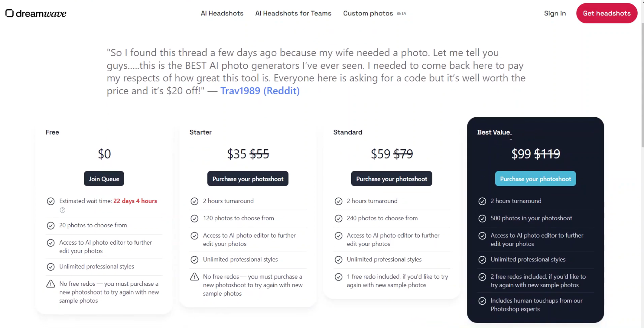The image size is (644, 328).
Task: Open the AI Headshots menu item
Action: [x=222, y=14]
